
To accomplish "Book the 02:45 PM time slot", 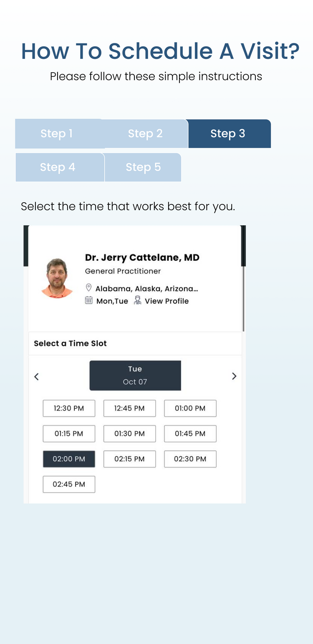I will (x=69, y=484).
